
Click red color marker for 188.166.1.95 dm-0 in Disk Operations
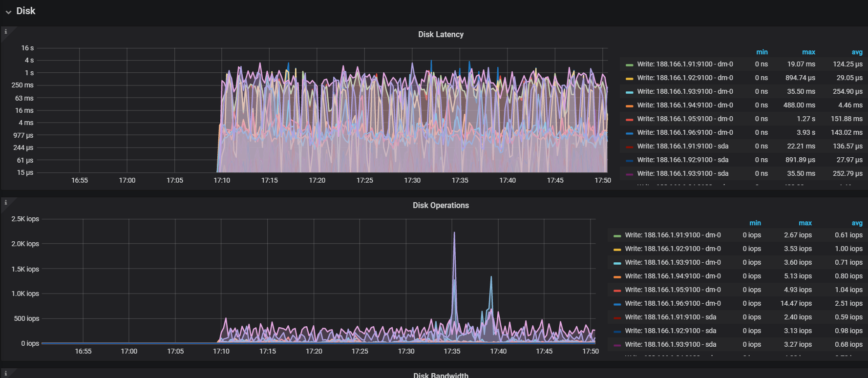[x=617, y=290]
